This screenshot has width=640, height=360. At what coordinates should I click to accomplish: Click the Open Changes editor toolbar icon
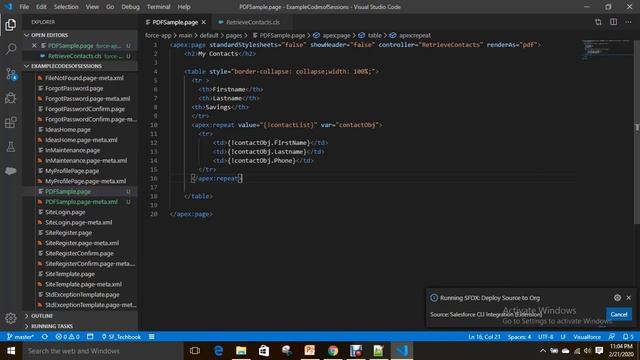tap(598, 22)
